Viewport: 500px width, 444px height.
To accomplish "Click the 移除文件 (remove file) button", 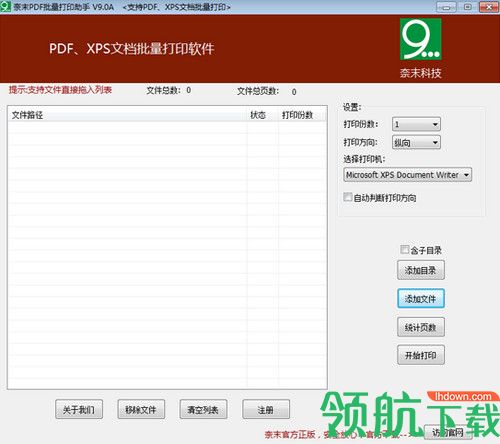I will (141, 409).
